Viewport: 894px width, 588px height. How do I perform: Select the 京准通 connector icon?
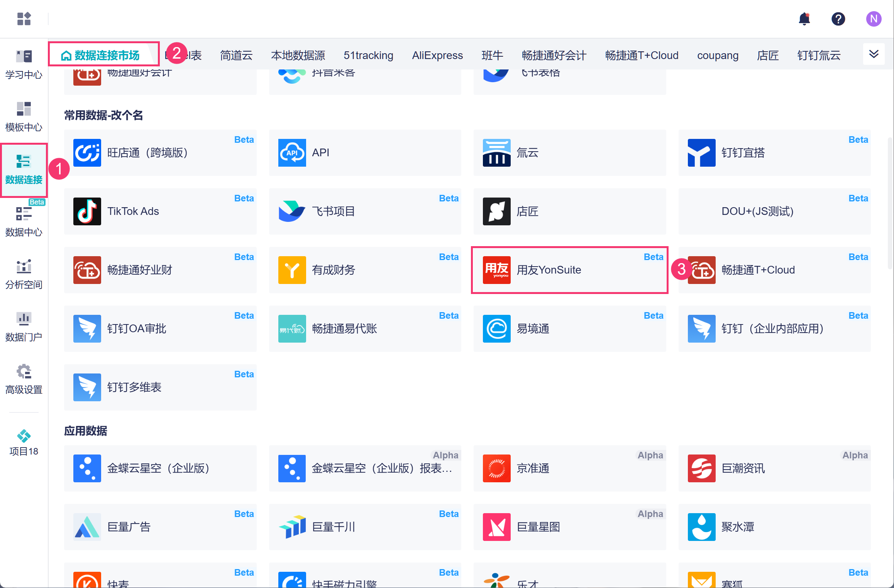point(497,468)
